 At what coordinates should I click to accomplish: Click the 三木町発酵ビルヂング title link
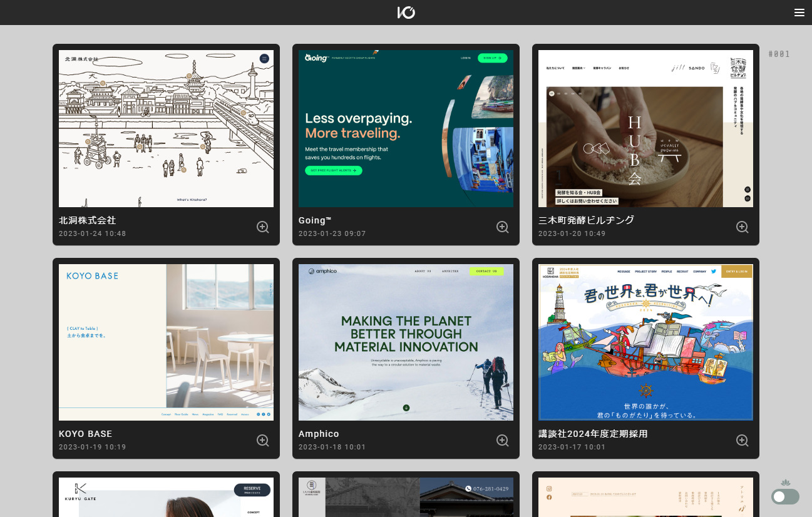click(586, 220)
